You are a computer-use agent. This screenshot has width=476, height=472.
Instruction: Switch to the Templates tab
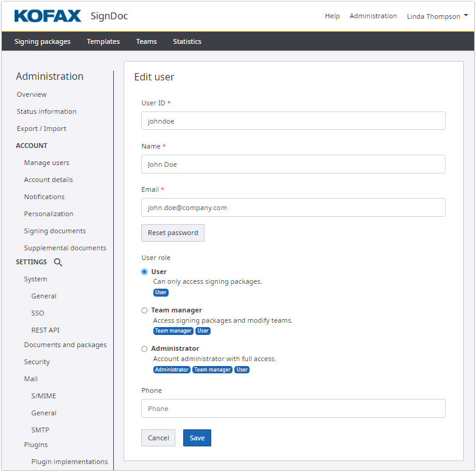(103, 41)
